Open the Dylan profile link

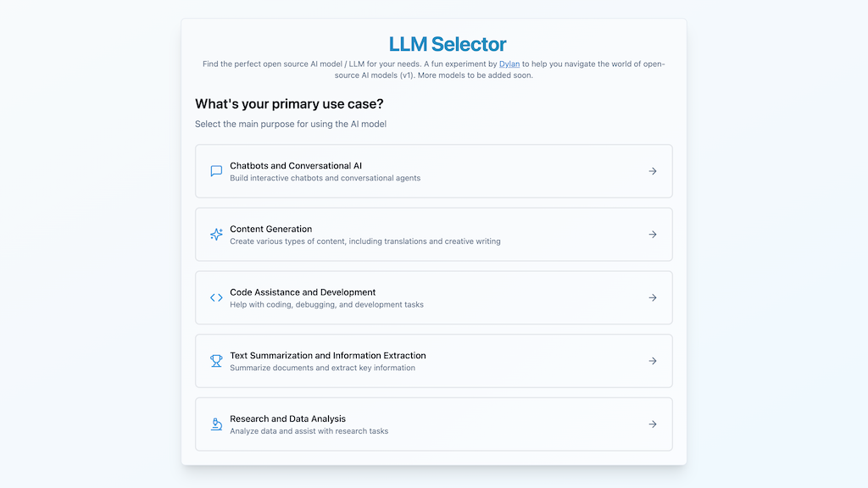(x=509, y=64)
